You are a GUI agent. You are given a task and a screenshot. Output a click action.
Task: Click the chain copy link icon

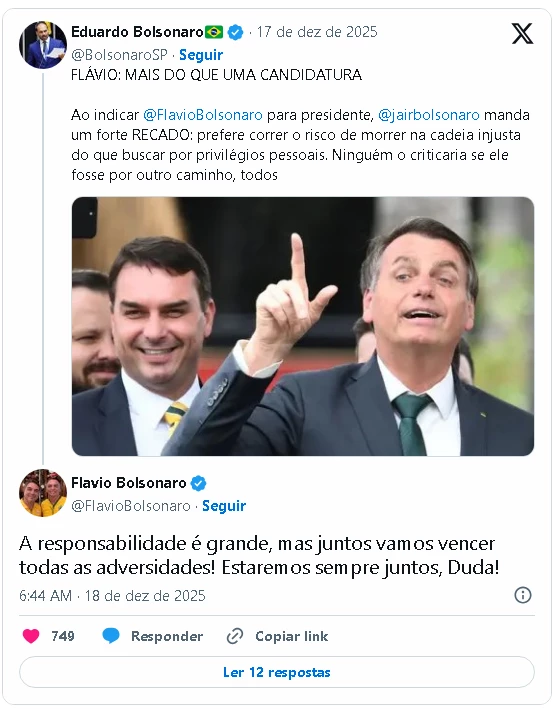pyautogui.click(x=235, y=636)
